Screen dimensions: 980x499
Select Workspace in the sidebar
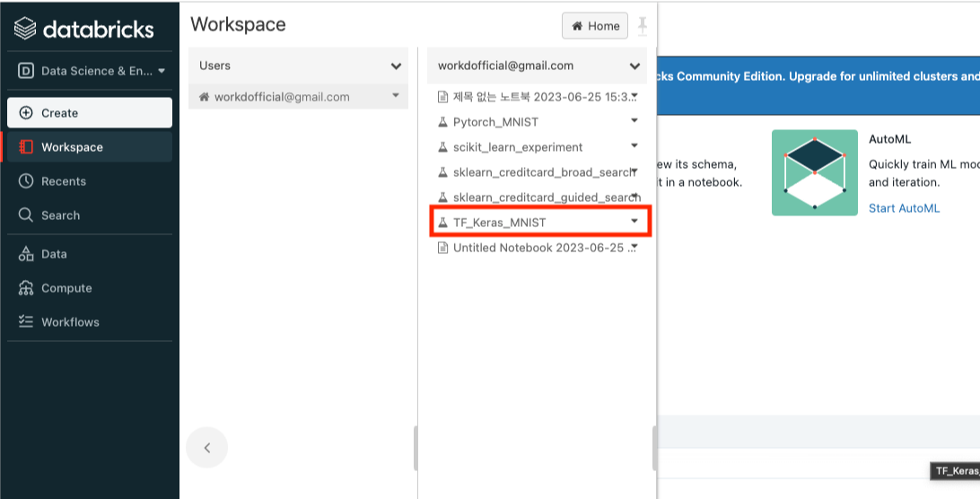coord(90,147)
